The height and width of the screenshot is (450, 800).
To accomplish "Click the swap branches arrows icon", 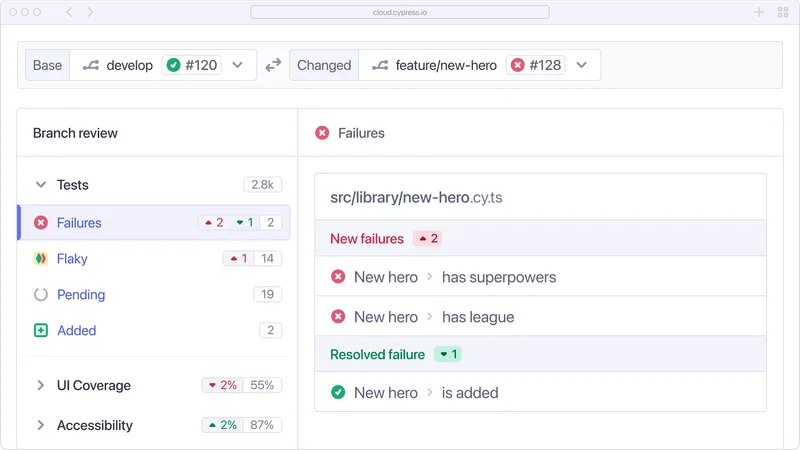I will tap(273, 65).
